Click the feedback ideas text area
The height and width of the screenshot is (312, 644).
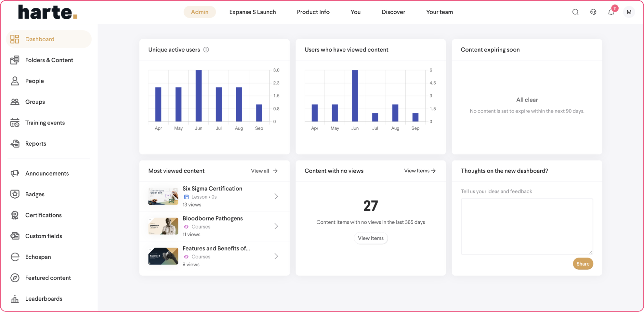click(x=527, y=226)
